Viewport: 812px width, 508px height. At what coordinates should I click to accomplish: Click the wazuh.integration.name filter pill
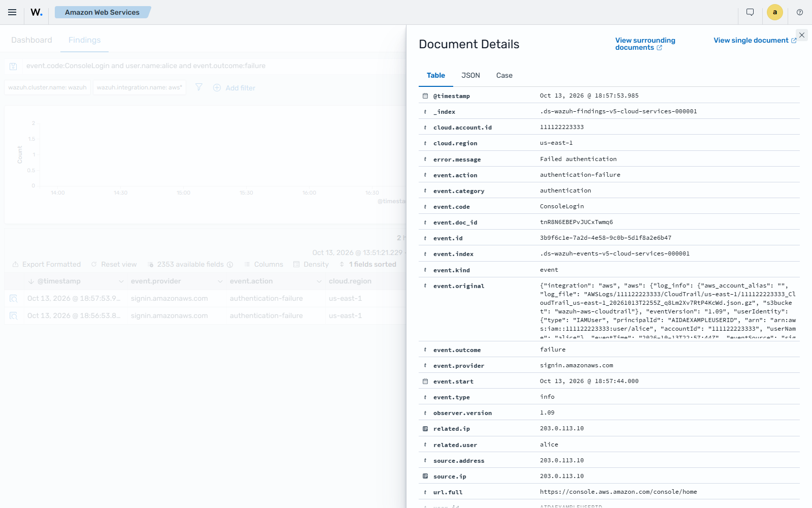click(140, 87)
